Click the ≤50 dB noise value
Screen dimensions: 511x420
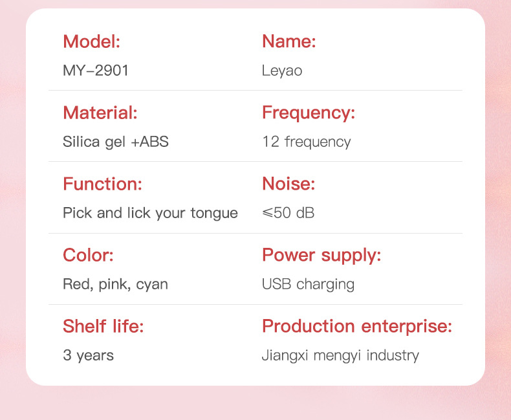point(288,213)
